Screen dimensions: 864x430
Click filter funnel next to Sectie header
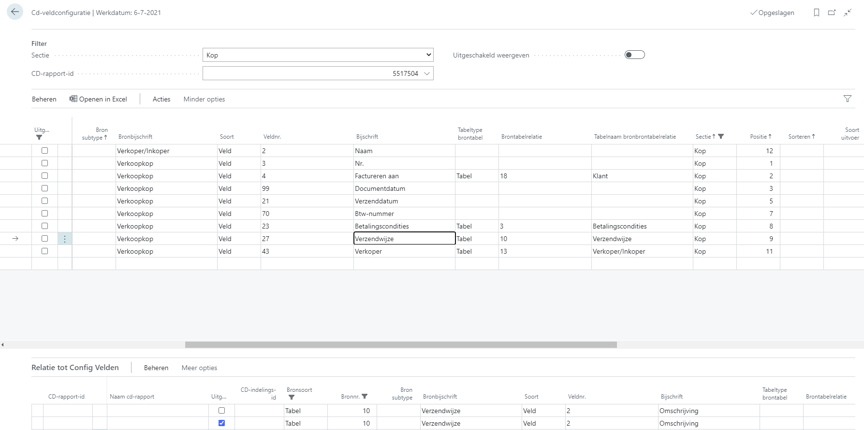(x=721, y=137)
